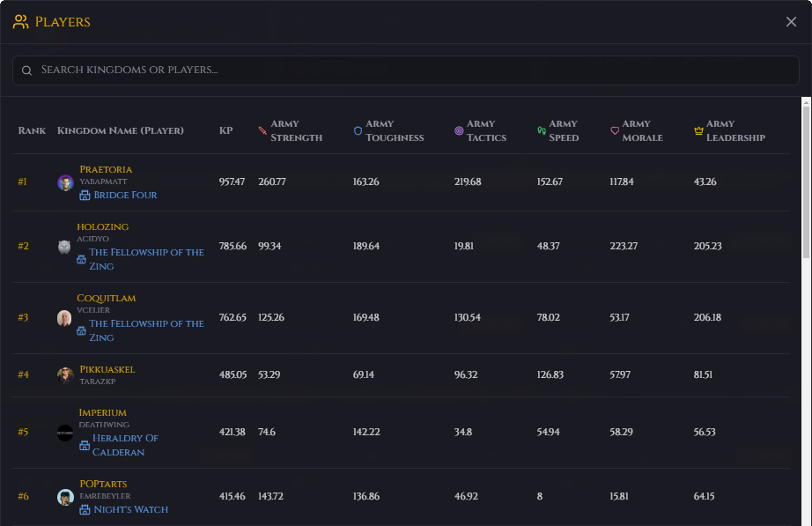Click the Army Tactics target icon

(x=459, y=130)
